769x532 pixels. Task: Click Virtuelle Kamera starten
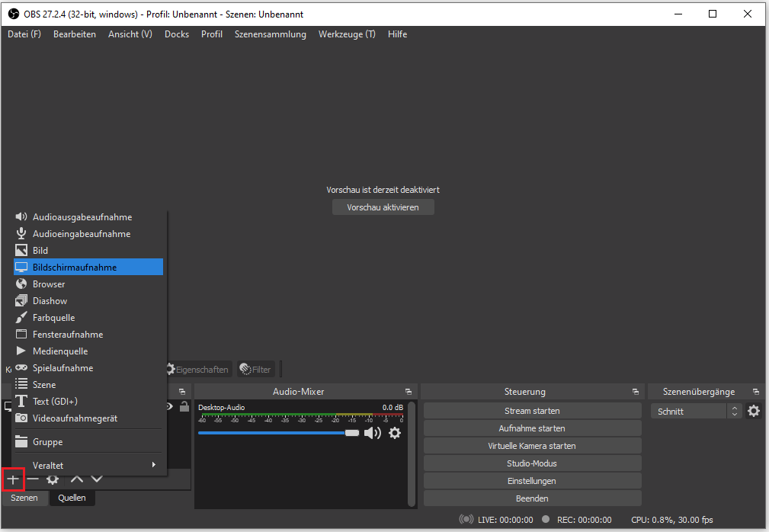coord(532,446)
